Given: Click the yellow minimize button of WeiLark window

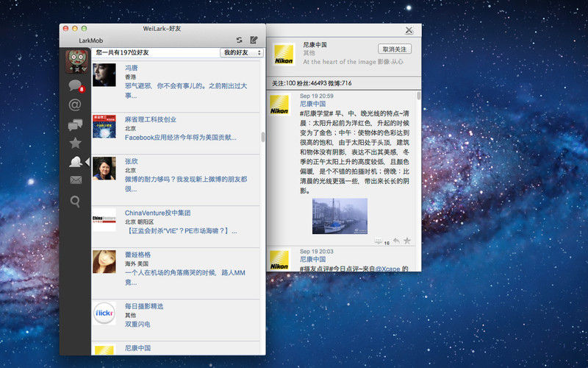Looking at the screenshot, I should [x=75, y=29].
